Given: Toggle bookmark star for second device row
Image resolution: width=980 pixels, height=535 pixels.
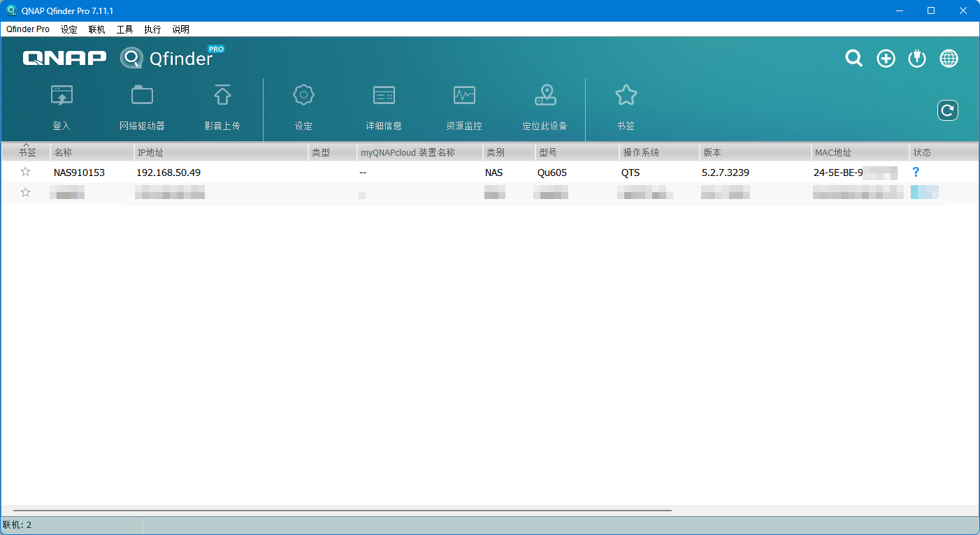Looking at the screenshot, I should (26, 193).
